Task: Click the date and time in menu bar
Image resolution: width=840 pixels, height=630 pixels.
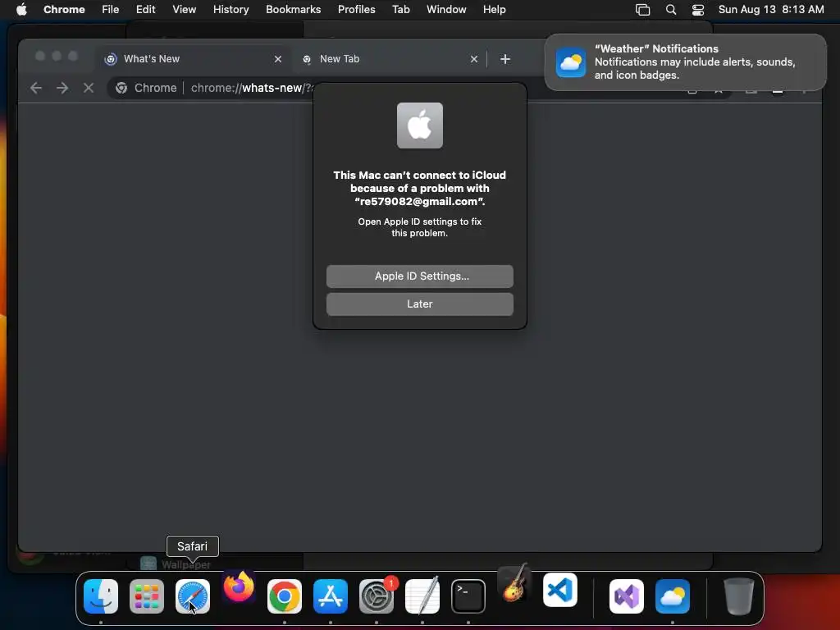Action: click(x=771, y=10)
